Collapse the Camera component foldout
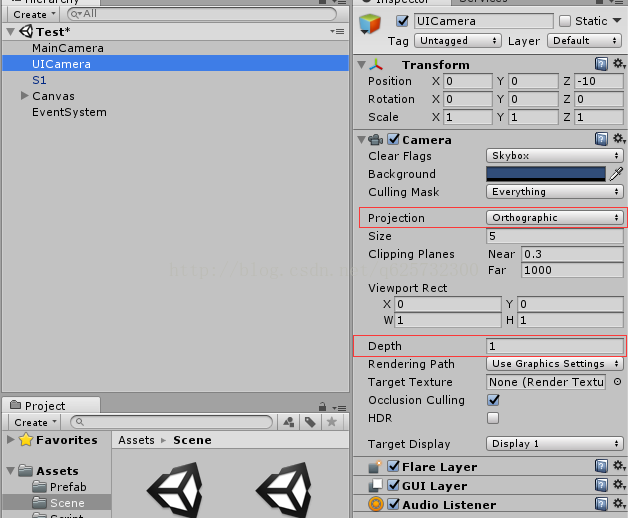 [361, 139]
